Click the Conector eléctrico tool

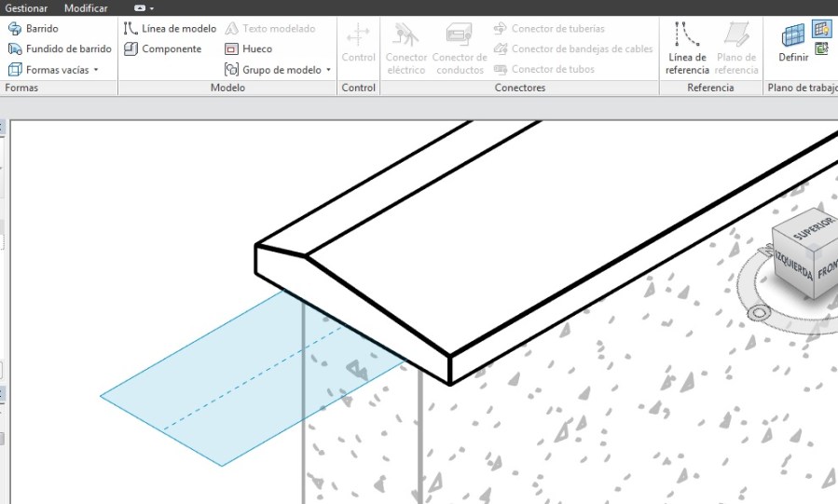(x=405, y=48)
